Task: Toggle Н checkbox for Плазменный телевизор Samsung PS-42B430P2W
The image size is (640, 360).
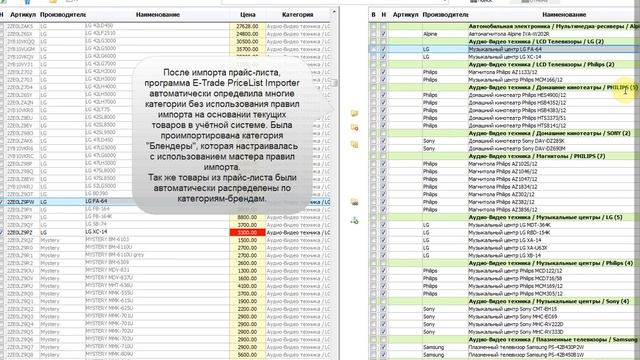Action: coord(383,347)
